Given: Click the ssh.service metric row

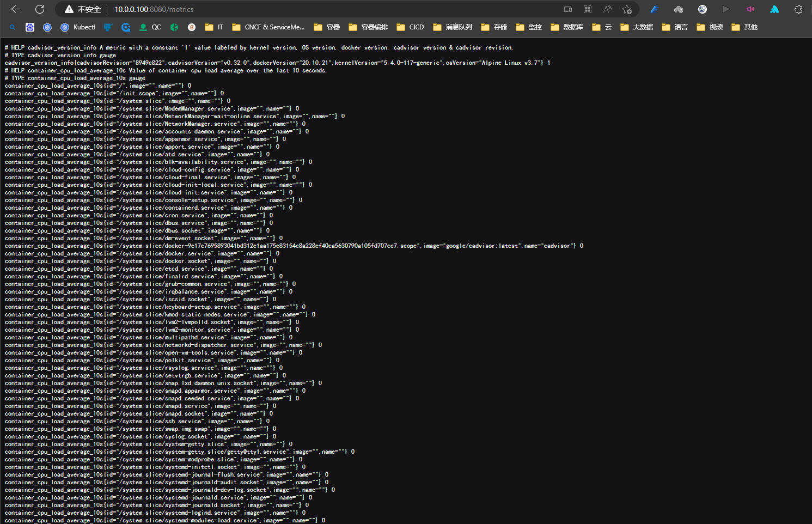Looking at the screenshot, I should [137, 421].
